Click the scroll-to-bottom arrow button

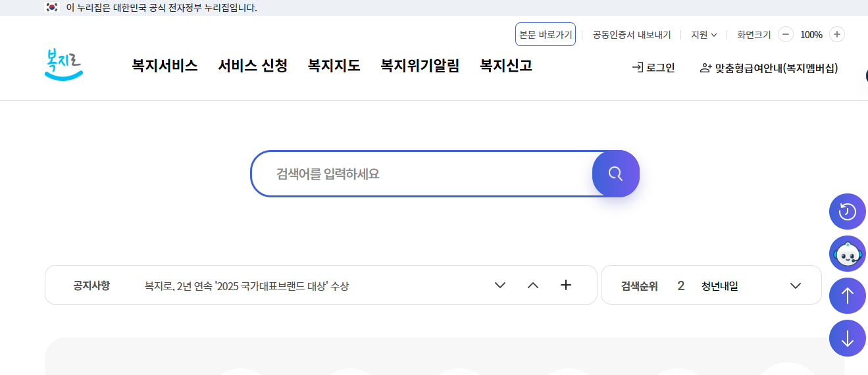point(848,338)
